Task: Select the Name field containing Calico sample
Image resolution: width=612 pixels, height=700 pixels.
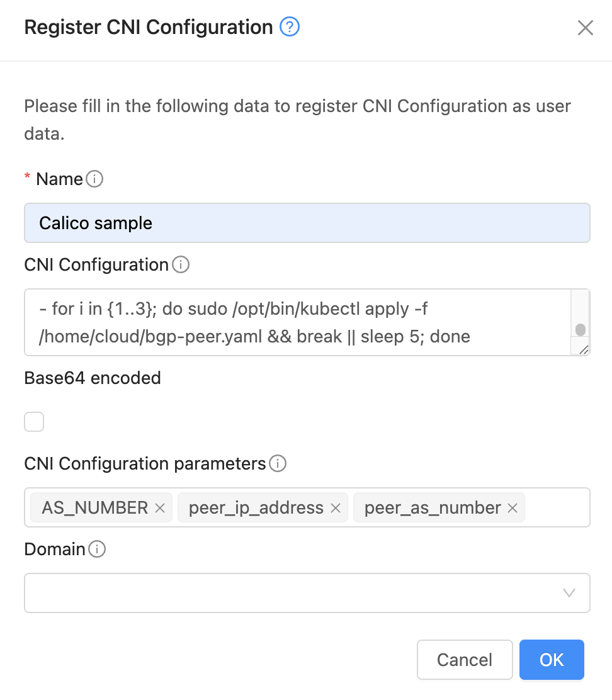Action: pos(307,222)
